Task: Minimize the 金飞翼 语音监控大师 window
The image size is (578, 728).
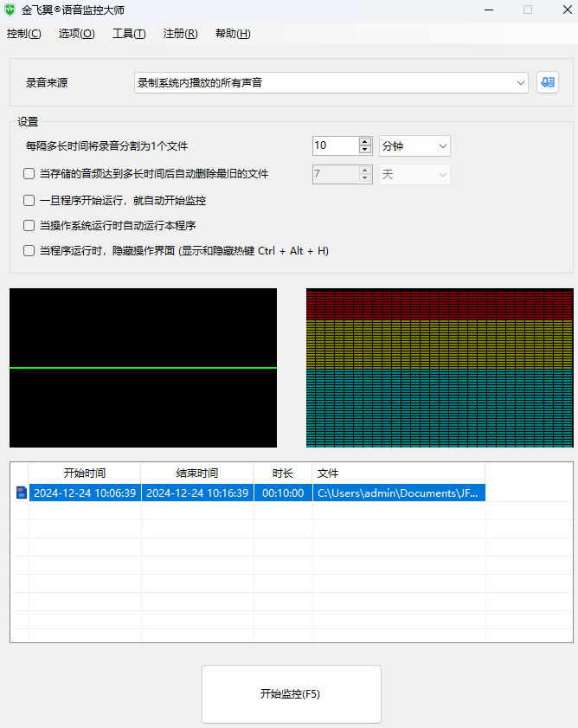Action: coord(487,10)
